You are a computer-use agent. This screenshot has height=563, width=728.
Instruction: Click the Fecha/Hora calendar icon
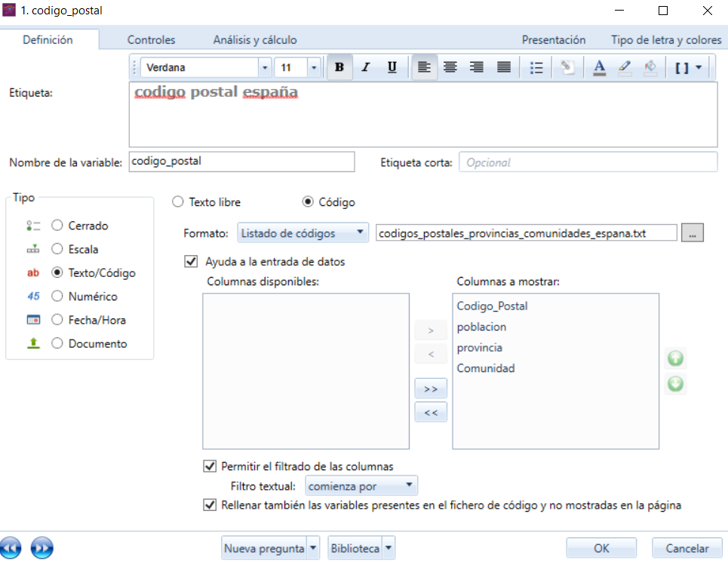pyautogui.click(x=33, y=320)
